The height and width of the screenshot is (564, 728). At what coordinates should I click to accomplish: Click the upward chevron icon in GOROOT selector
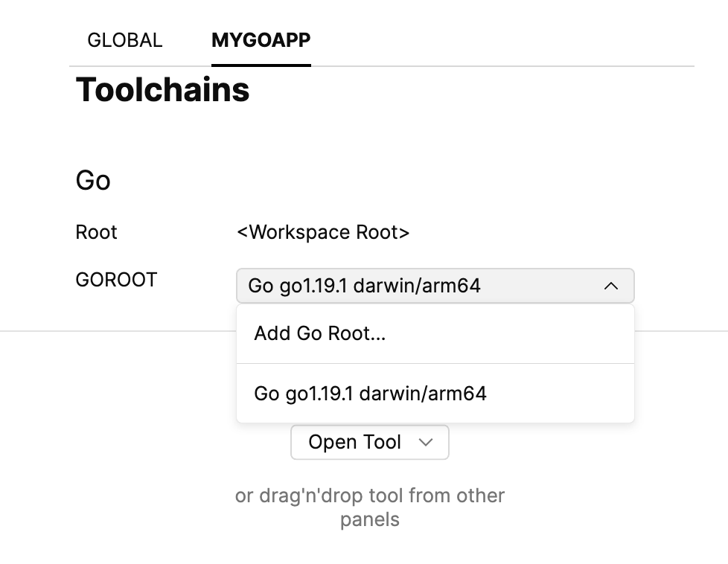(x=610, y=286)
